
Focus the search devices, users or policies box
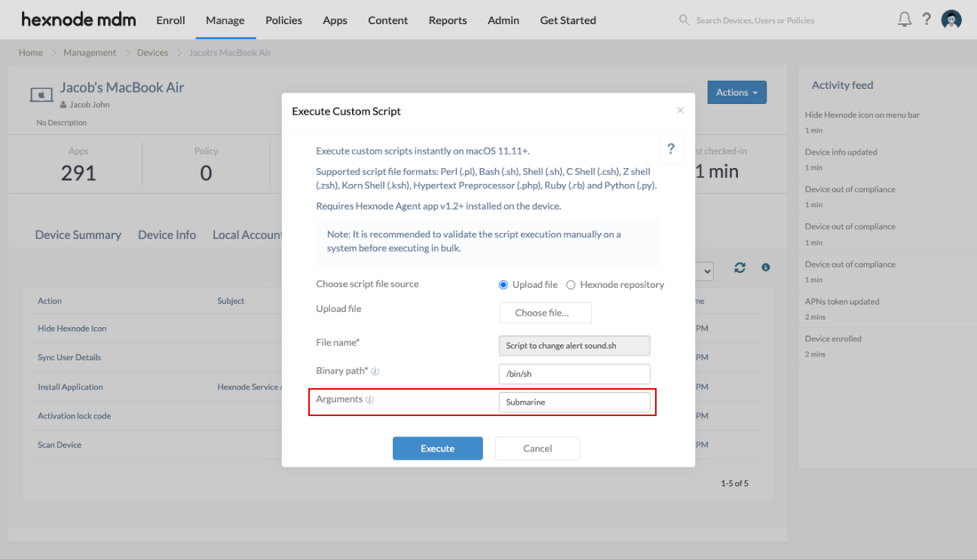755,20
